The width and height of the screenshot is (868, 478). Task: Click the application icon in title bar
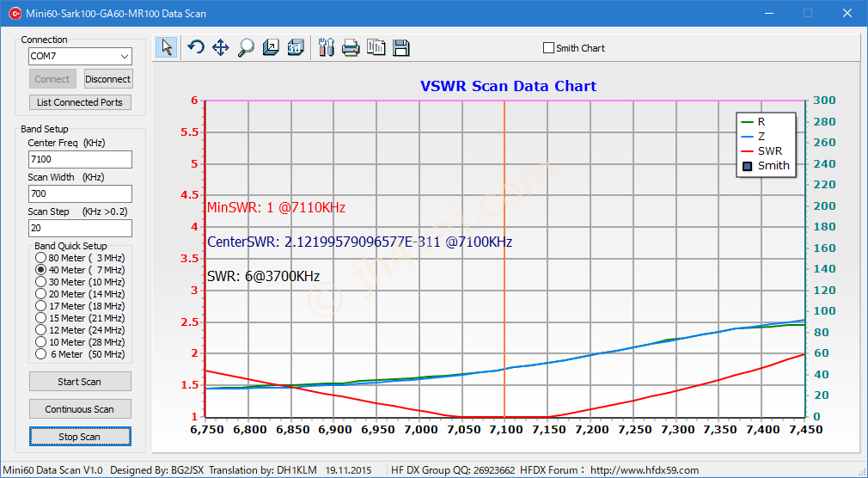[15, 13]
